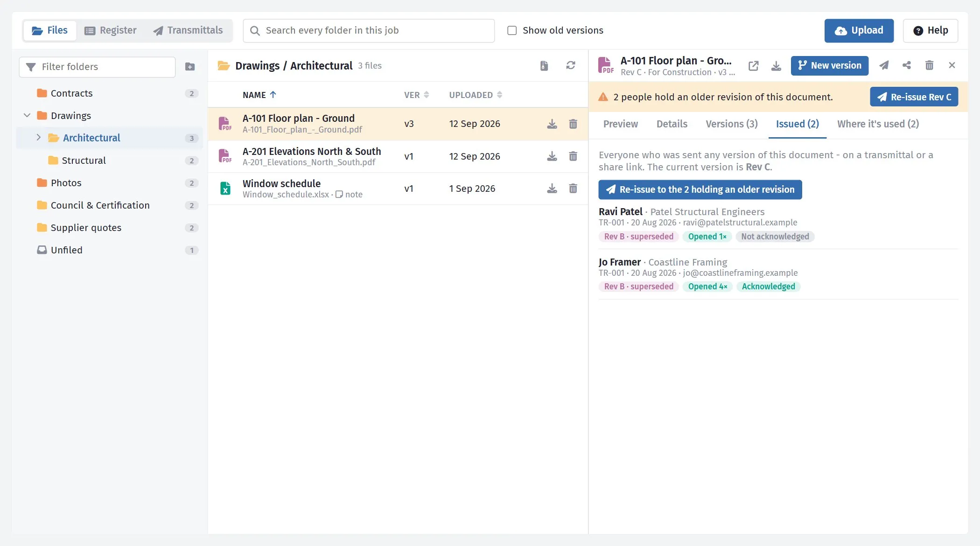Image resolution: width=980 pixels, height=546 pixels.
Task: Open the Versions (3) tab
Action: tap(731, 124)
